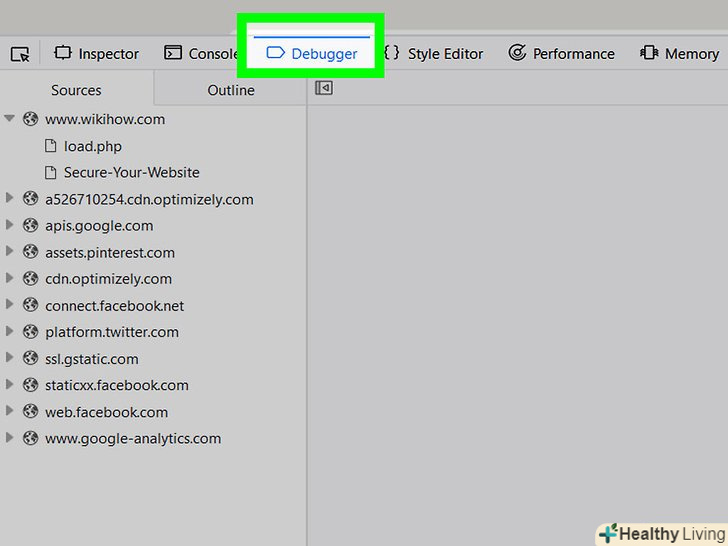Click the file icon beside Secure-Your-Website
This screenshot has width=728, height=546.
click(50, 172)
